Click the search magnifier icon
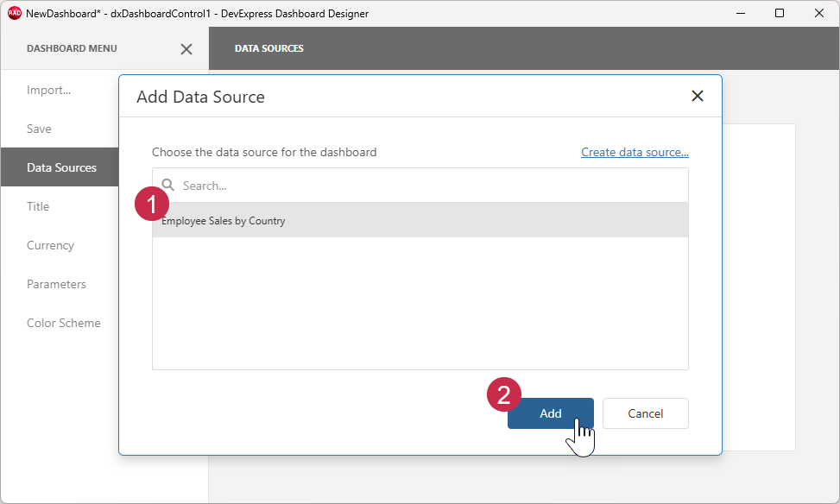Image resolution: width=840 pixels, height=504 pixels. point(167,185)
